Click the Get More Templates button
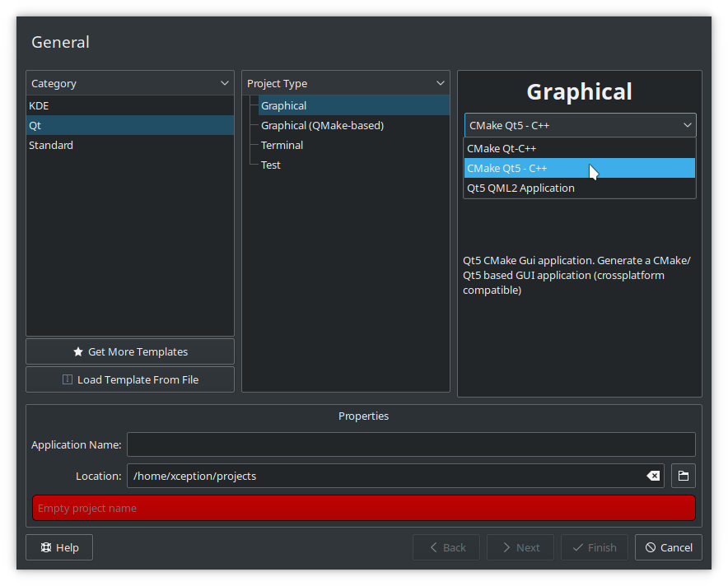This screenshot has height=586, width=728. click(x=130, y=351)
